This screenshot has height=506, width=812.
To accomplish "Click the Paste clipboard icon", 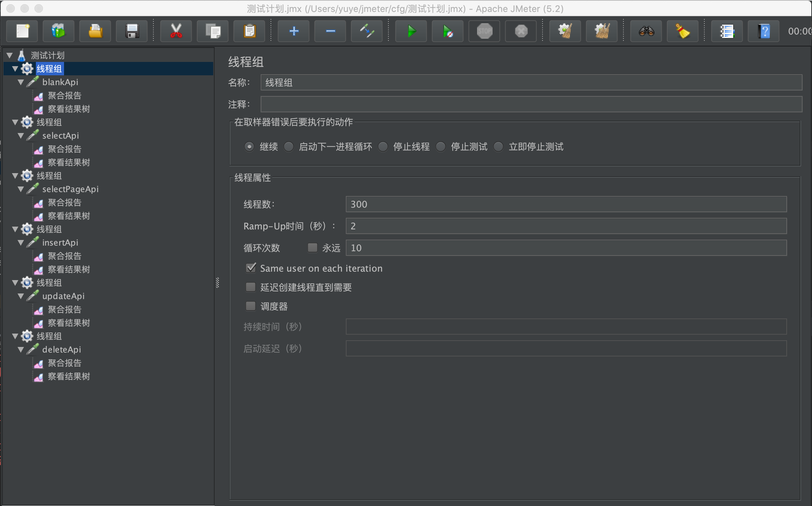I will pyautogui.click(x=249, y=31).
